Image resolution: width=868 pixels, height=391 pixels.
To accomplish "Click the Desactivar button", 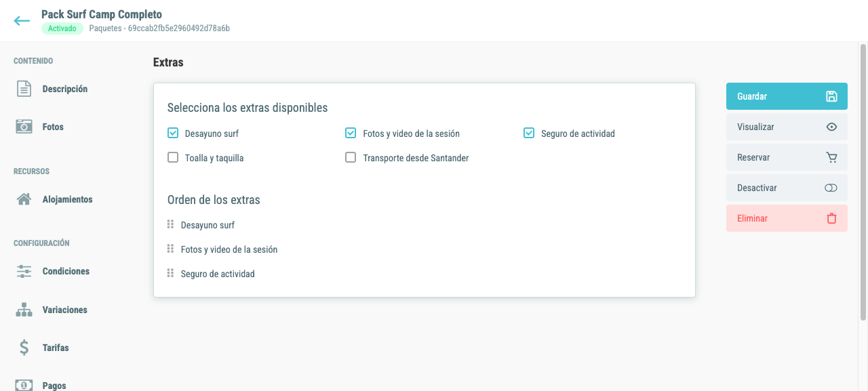I will point(787,188).
